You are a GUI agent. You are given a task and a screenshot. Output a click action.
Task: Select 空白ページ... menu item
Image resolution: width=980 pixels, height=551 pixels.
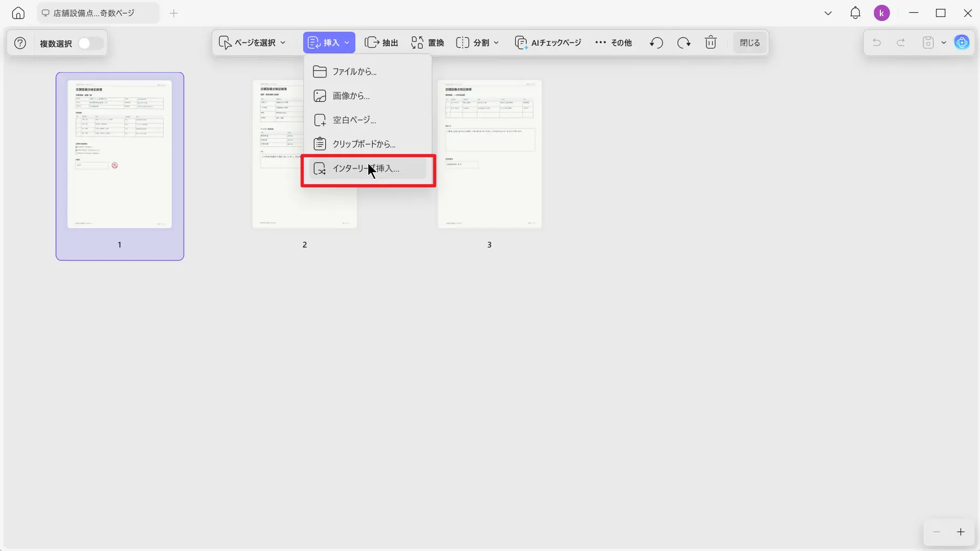(368, 120)
